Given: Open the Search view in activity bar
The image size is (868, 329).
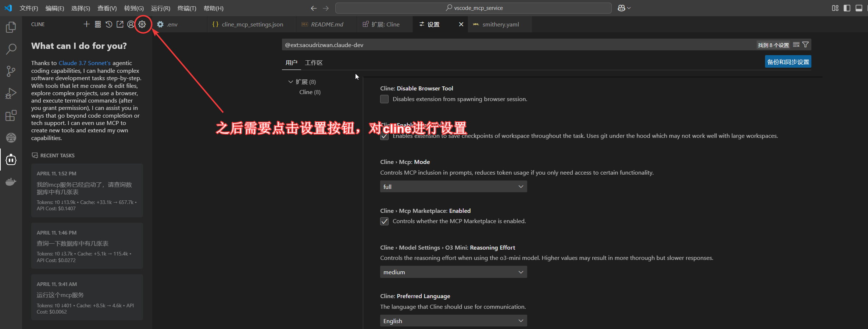Looking at the screenshot, I should pos(11,49).
